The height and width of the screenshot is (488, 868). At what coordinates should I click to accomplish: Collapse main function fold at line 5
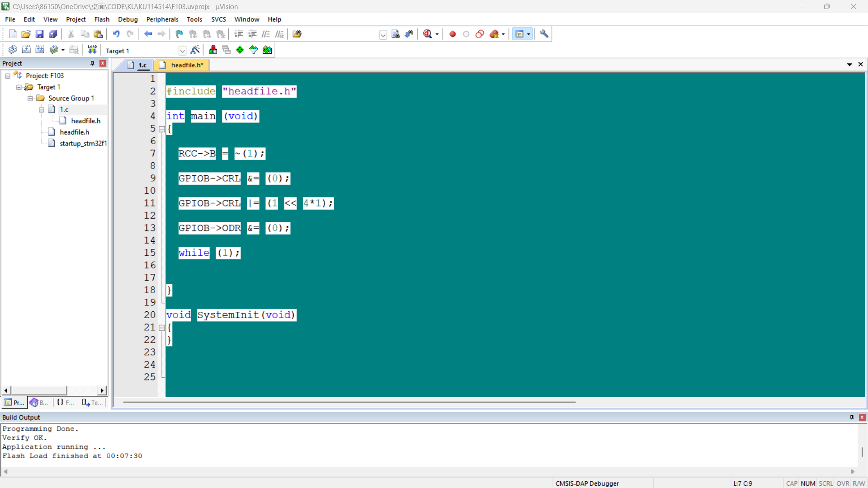click(x=162, y=129)
